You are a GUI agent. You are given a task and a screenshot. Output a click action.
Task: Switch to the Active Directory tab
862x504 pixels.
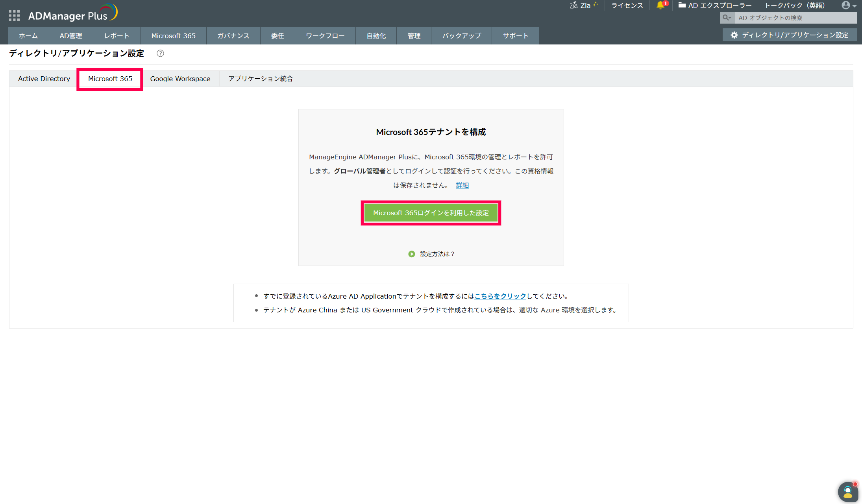(x=44, y=79)
